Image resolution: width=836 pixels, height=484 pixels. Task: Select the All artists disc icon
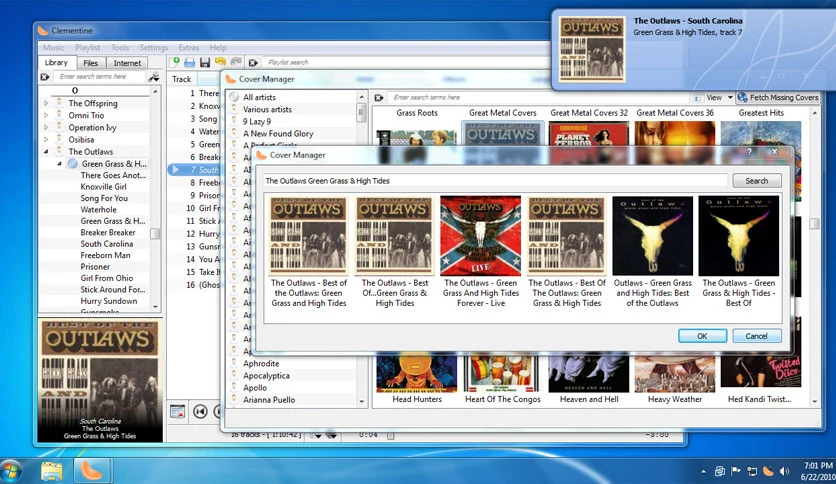point(234,97)
